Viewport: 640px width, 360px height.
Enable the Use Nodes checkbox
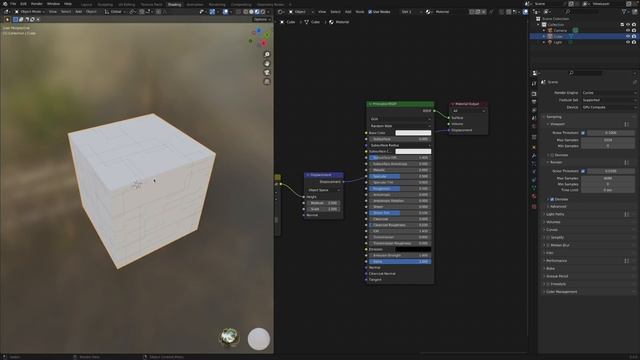coord(370,12)
